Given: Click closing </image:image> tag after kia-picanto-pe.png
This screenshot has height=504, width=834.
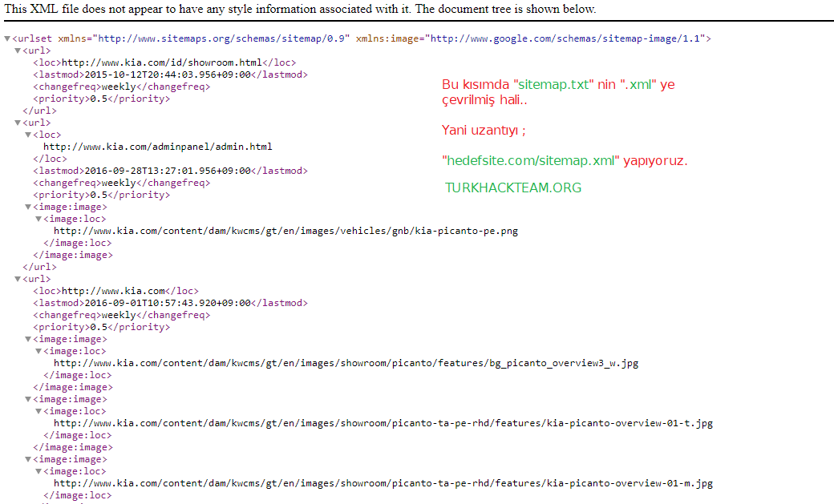Looking at the screenshot, I should pos(73,255).
